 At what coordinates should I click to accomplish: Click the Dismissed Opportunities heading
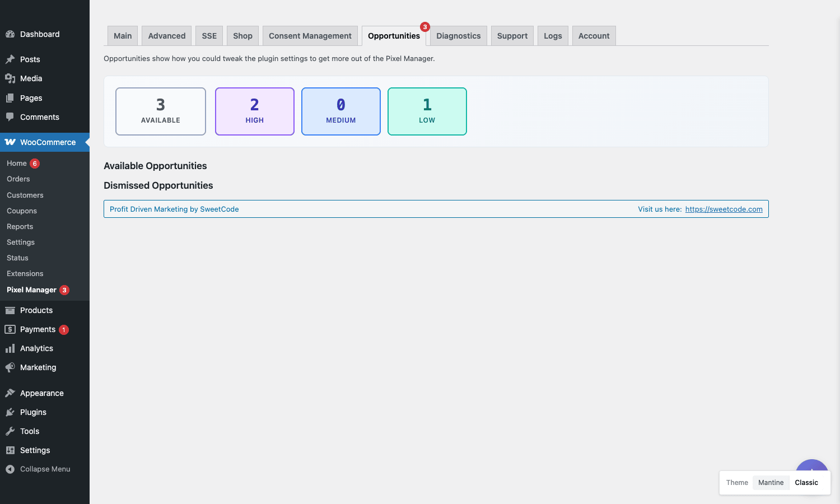coord(158,185)
